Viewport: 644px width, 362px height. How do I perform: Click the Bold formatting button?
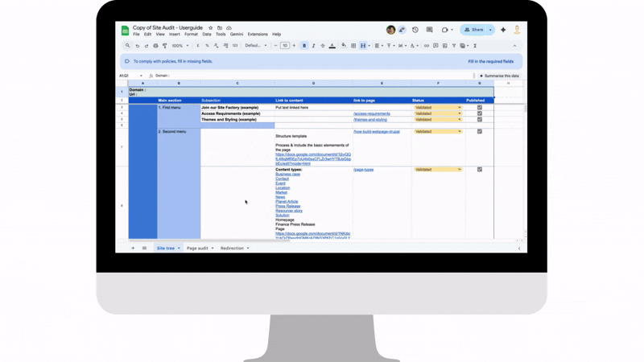(x=304, y=46)
